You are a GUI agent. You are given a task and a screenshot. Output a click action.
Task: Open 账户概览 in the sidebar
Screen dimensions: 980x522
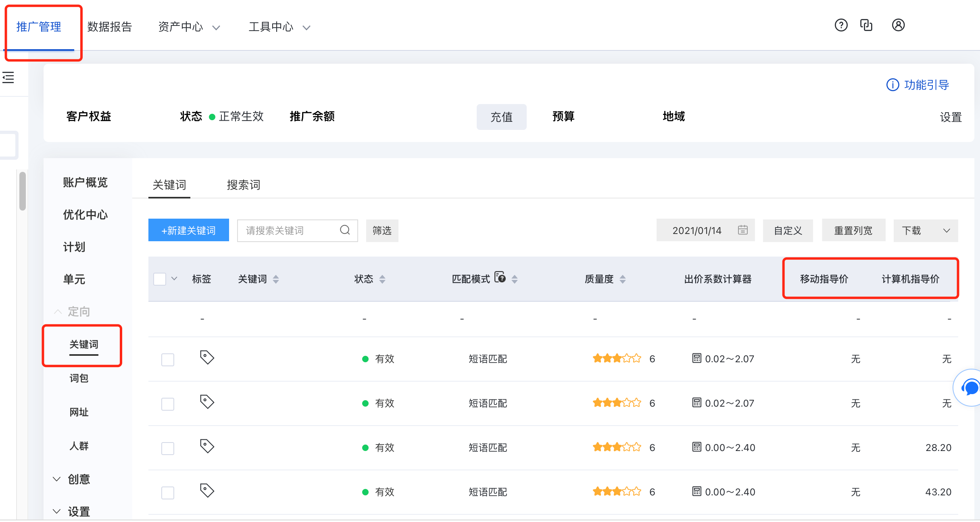[85, 182]
